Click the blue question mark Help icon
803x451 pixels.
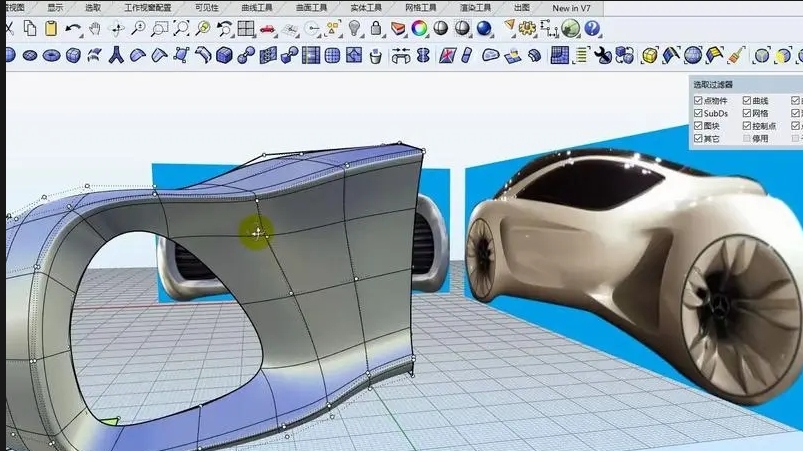(592, 29)
